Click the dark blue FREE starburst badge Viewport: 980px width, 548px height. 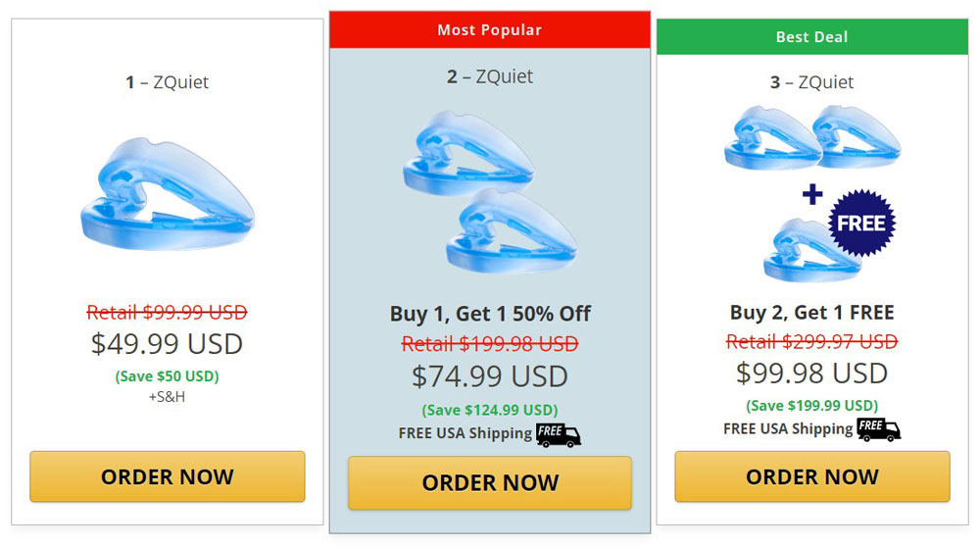pos(861,223)
